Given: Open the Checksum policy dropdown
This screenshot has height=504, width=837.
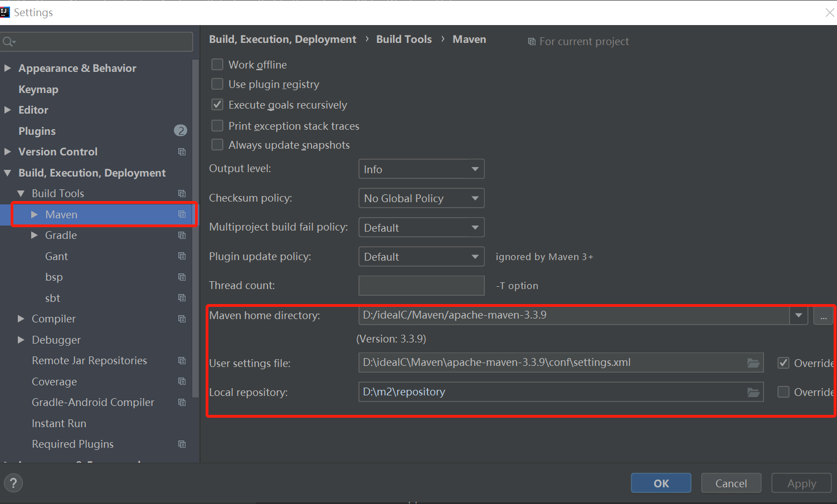Looking at the screenshot, I should point(421,198).
